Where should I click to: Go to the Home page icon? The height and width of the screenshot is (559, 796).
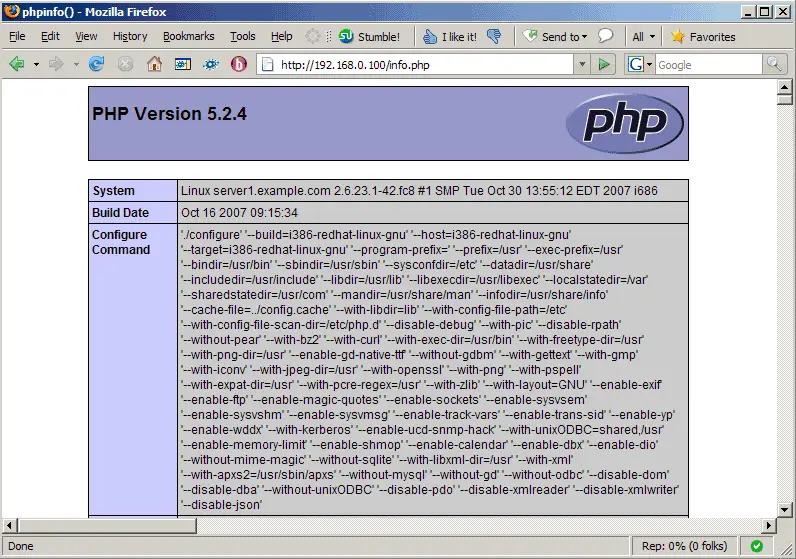[x=154, y=64]
